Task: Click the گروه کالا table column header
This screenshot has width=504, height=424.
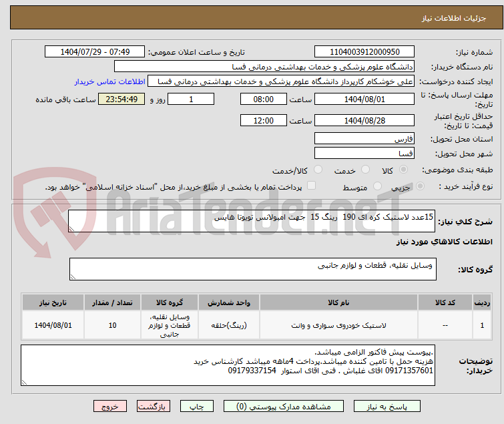Action: click(170, 302)
